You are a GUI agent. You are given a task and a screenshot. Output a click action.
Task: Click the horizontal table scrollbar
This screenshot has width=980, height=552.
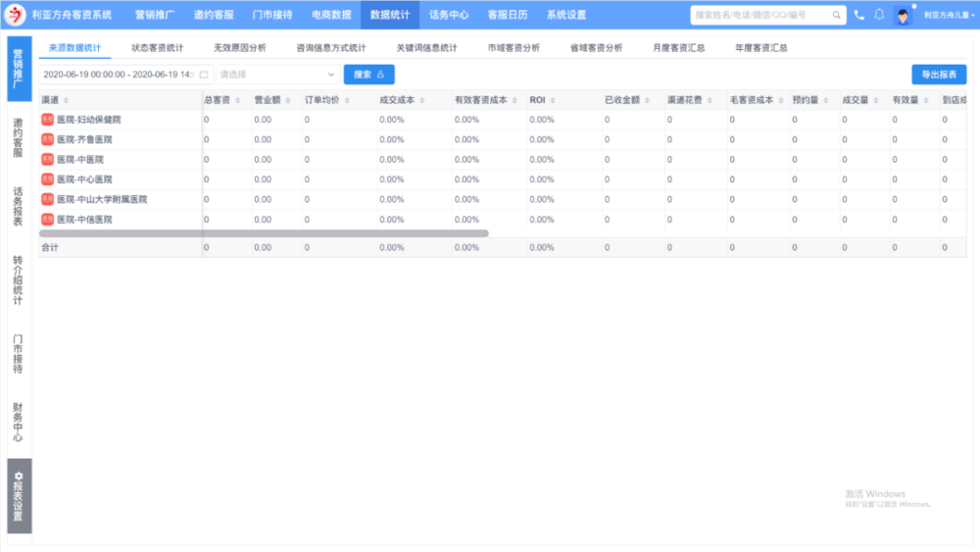tap(264, 233)
